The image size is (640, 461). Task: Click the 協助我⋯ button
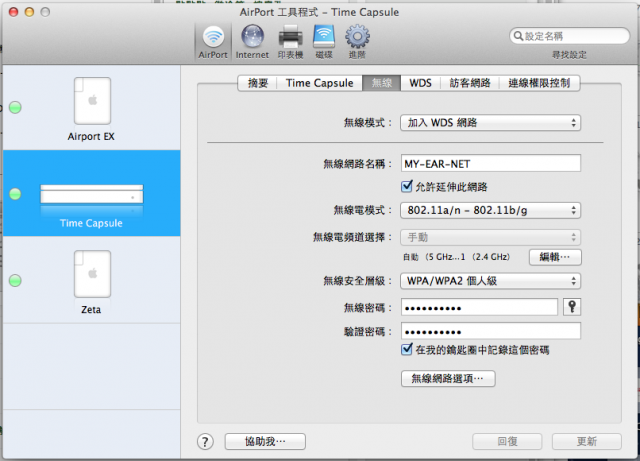coord(265,441)
